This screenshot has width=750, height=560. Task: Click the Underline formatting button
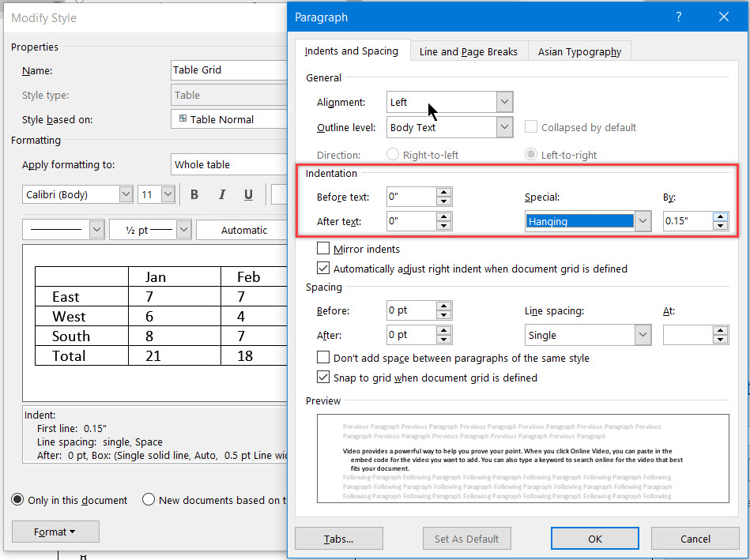pyautogui.click(x=248, y=194)
